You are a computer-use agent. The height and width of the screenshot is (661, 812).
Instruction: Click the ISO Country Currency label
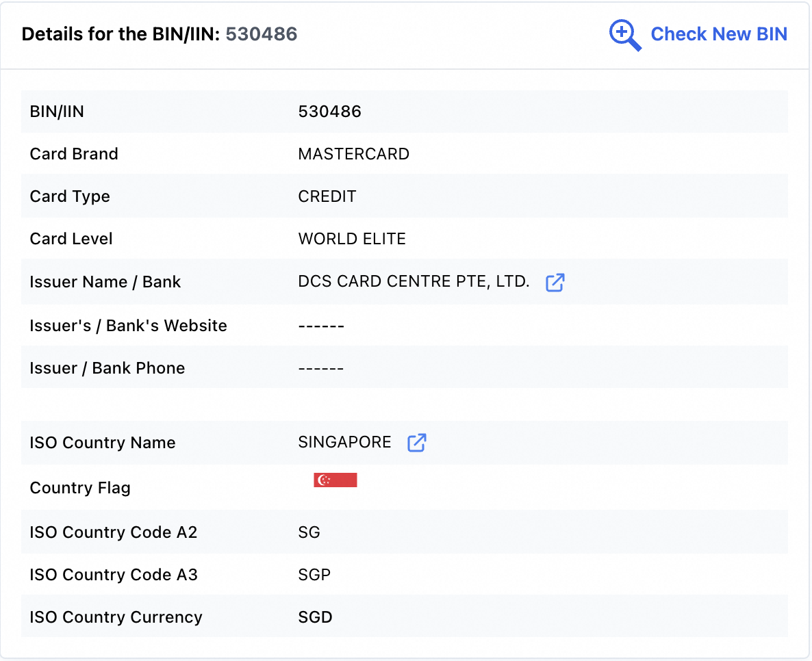tap(116, 617)
